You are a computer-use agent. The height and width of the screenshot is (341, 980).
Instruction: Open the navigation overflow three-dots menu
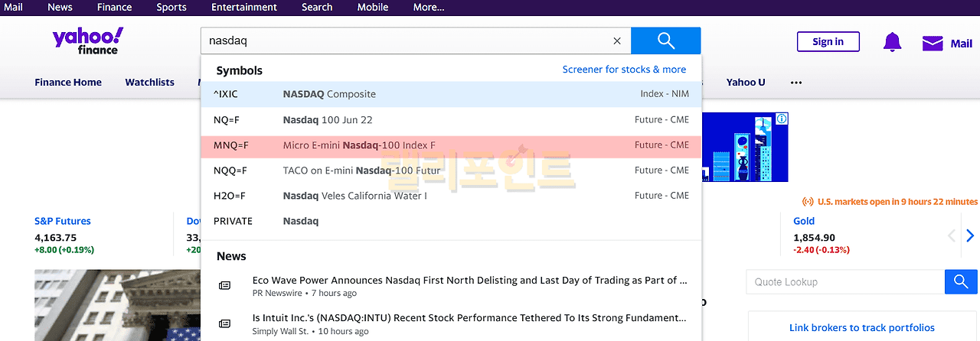(796, 83)
